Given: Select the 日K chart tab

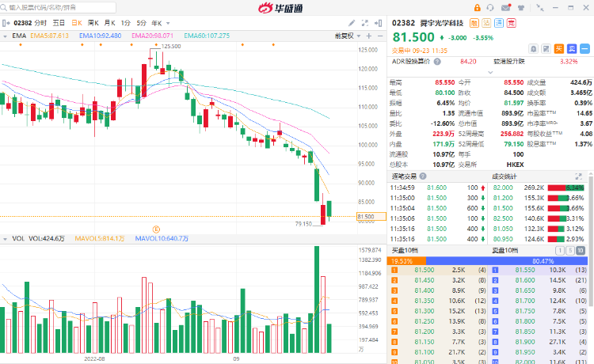Looking at the screenshot, I should [77, 23].
